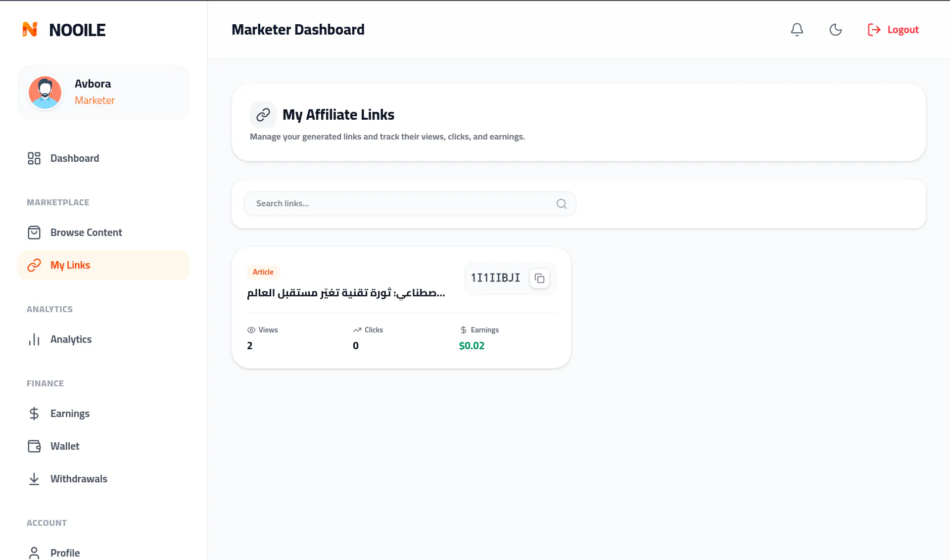The height and width of the screenshot is (560, 950).
Task: Open Browse Content in the sidebar
Action: point(103,233)
